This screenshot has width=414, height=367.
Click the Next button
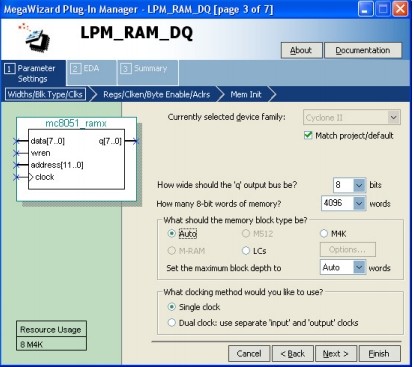point(335,353)
